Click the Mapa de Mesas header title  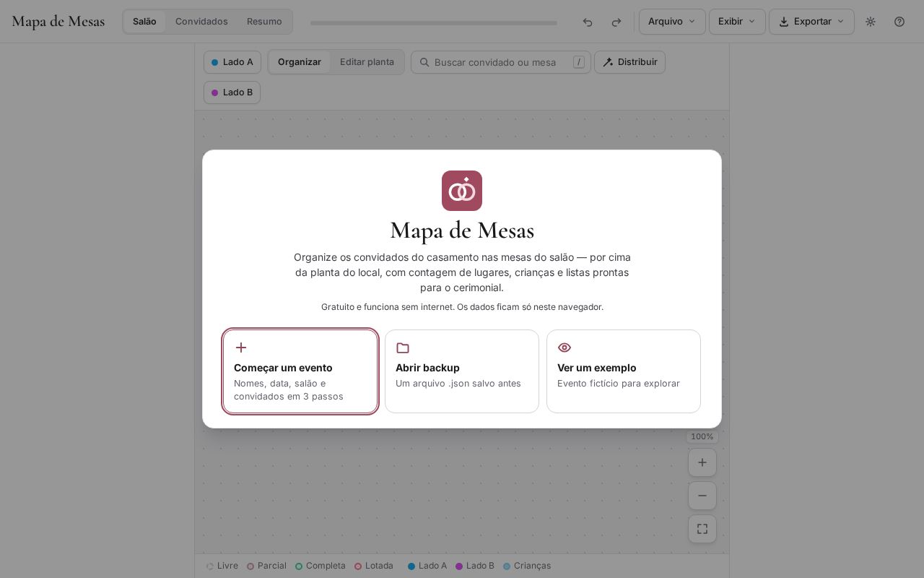58,22
